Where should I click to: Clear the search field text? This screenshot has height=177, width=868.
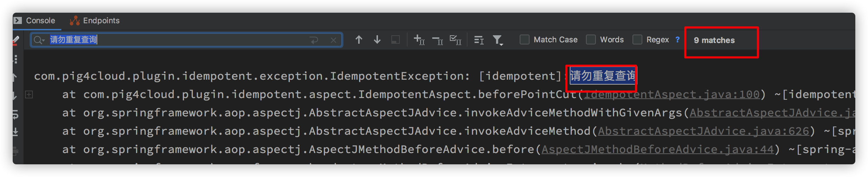334,40
